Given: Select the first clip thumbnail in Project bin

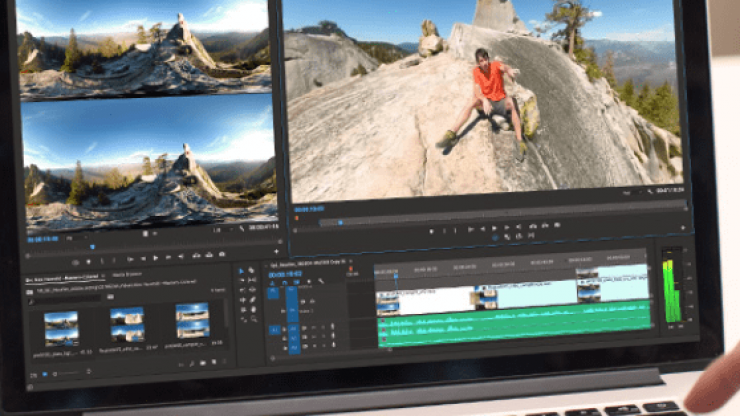Looking at the screenshot, I should pos(61,327).
